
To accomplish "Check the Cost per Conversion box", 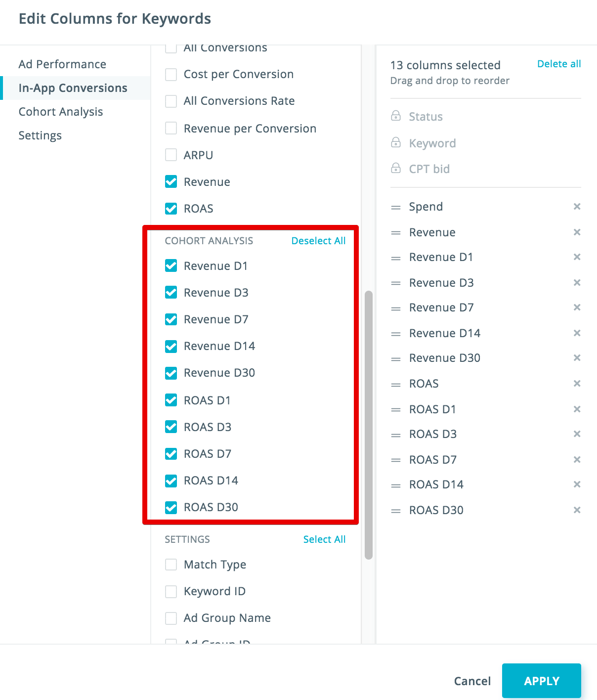I will click(171, 74).
